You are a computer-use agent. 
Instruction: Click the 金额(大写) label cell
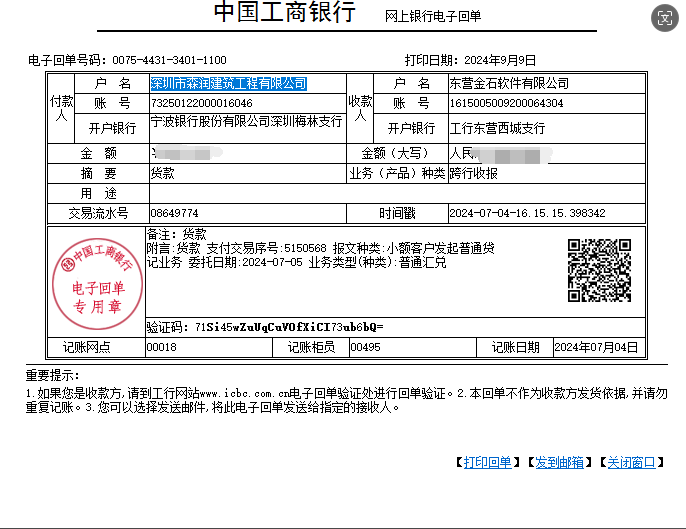click(x=397, y=153)
